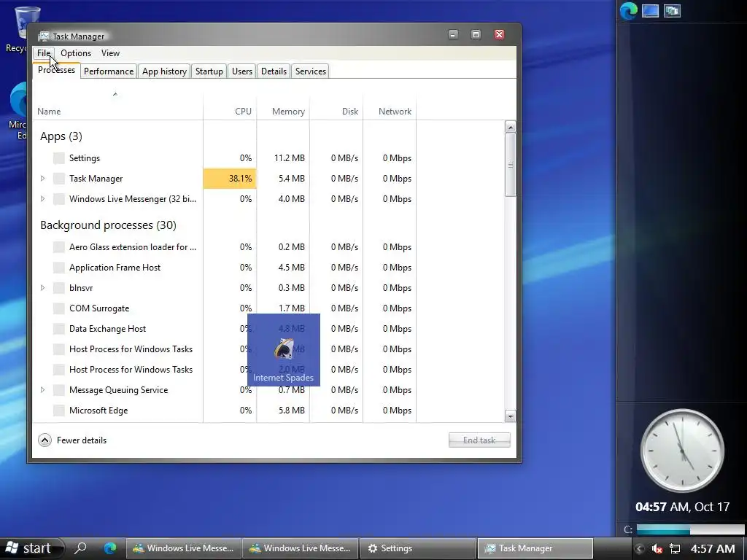Click the network tray icon
This screenshot has width=747, height=560.
[675, 549]
